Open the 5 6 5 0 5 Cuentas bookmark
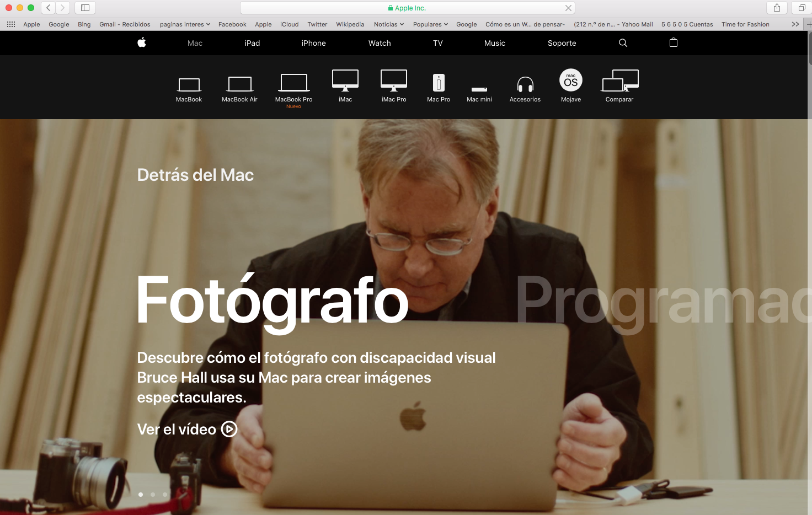 [x=687, y=24]
